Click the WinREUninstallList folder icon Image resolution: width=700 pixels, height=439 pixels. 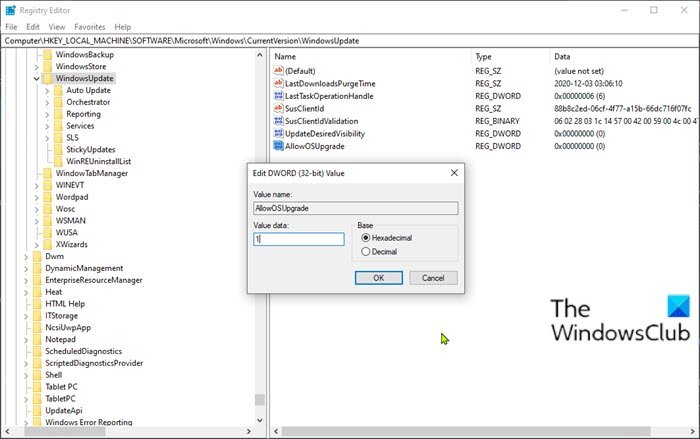coord(58,161)
